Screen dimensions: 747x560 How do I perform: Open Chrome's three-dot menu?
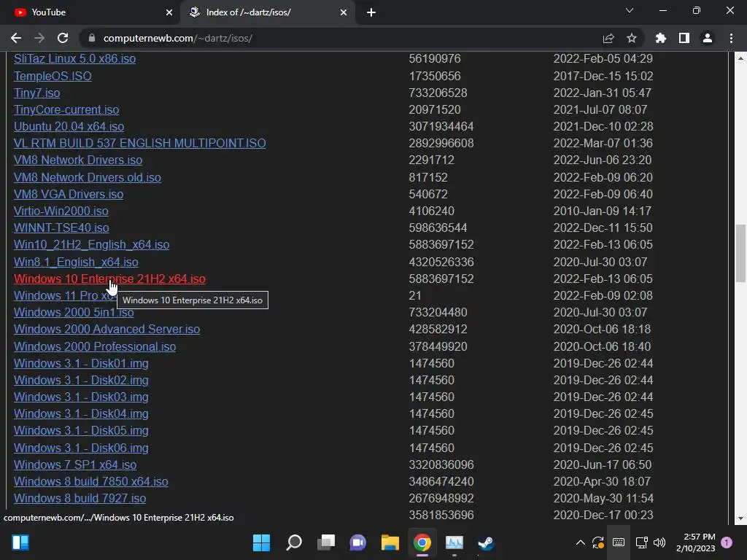point(731,38)
